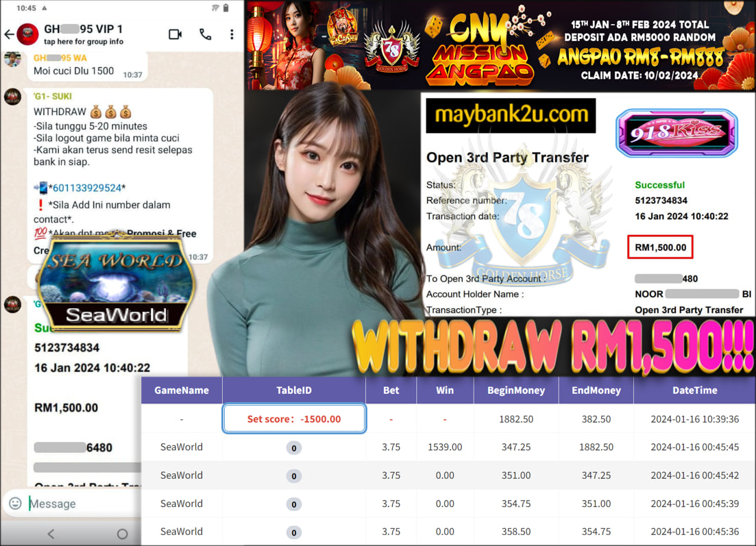Image resolution: width=756 pixels, height=546 pixels.
Task: Click the '2024-01-16 00:45:39' timestamp cell
Action: 695,504
